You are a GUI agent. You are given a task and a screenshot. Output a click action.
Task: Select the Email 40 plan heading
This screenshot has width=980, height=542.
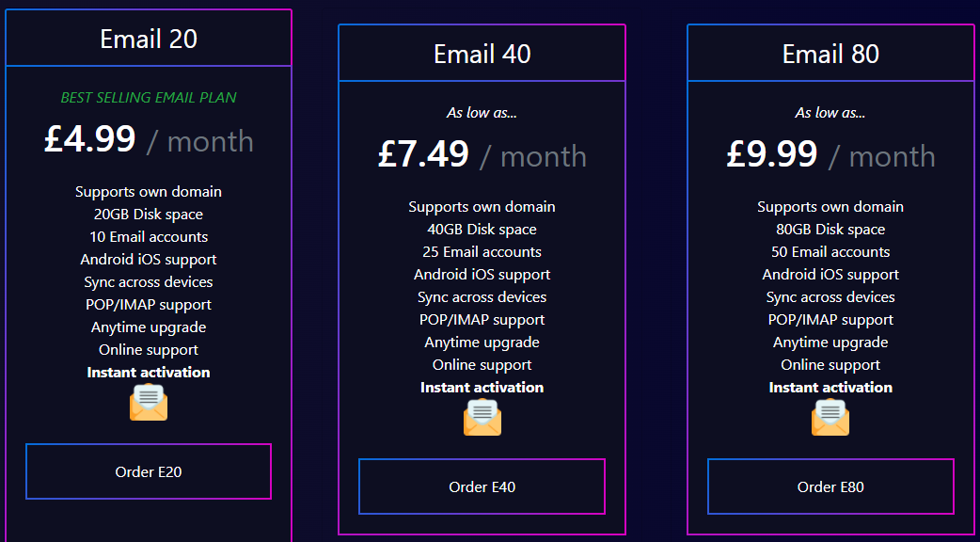(x=482, y=54)
